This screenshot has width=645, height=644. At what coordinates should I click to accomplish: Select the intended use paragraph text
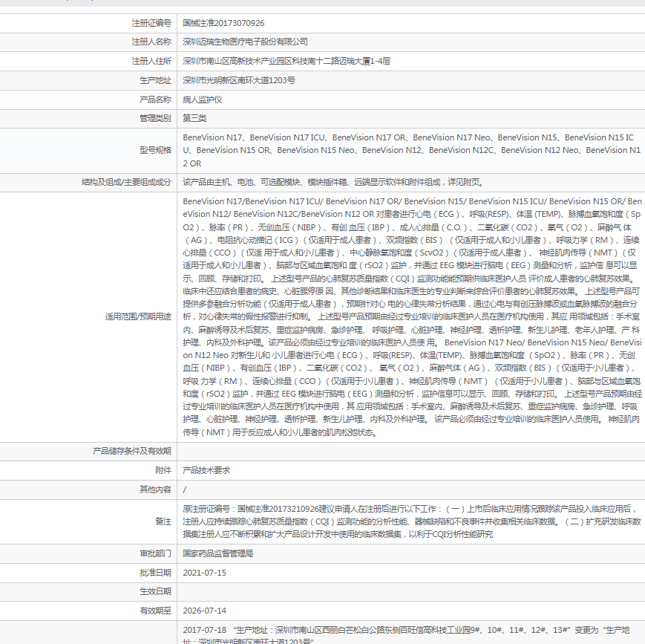[412, 316]
